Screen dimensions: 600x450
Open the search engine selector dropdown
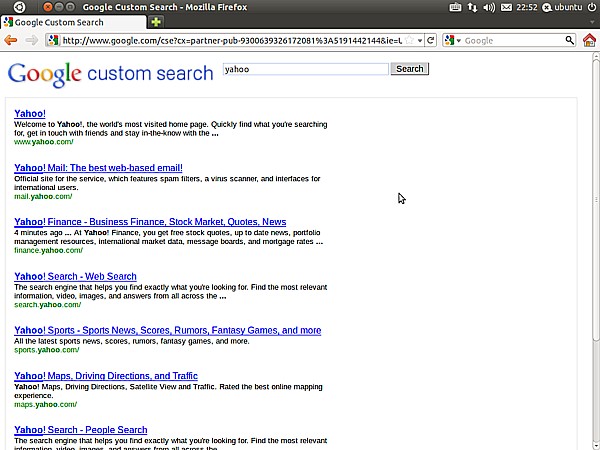[x=458, y=40]
